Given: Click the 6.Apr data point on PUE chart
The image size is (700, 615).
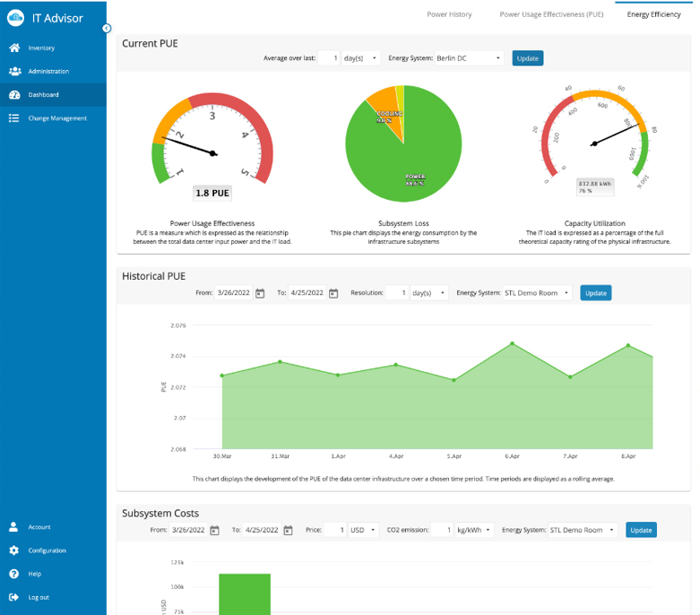Looking at the screenshot, I should click(512, 343).
